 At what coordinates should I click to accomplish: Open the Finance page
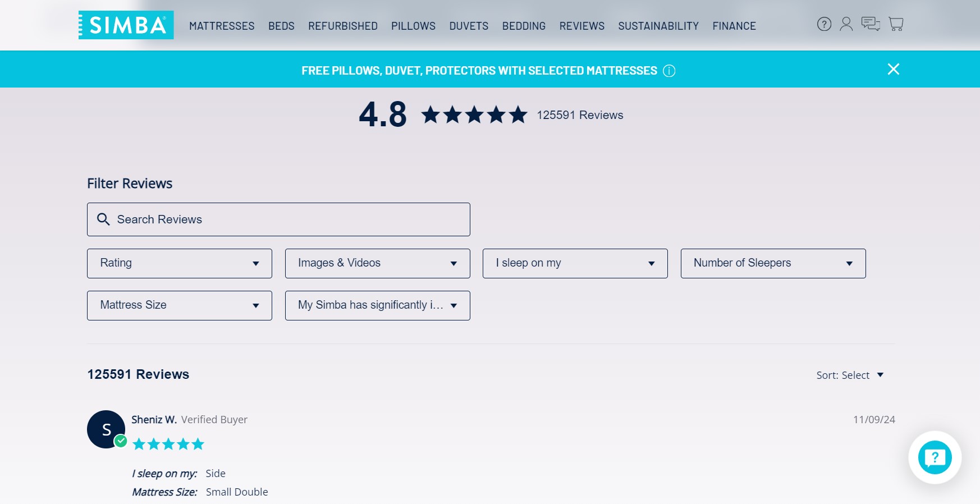[734, 26]
